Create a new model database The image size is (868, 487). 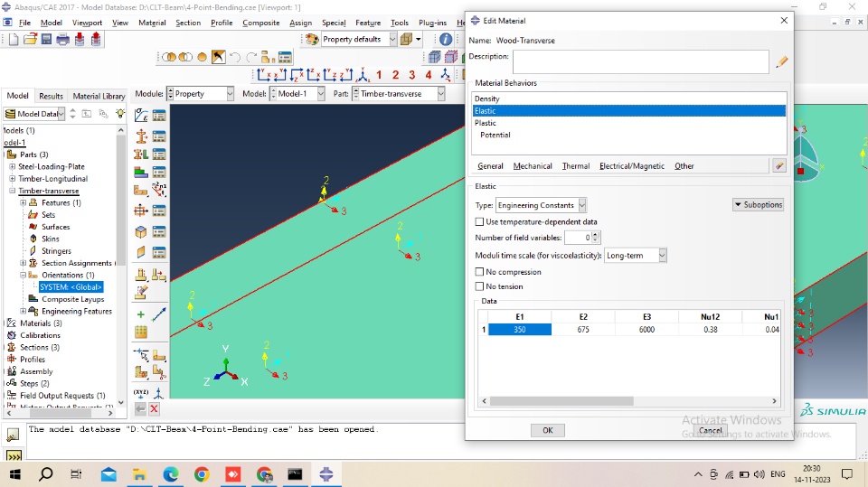(x=14, y=39)
